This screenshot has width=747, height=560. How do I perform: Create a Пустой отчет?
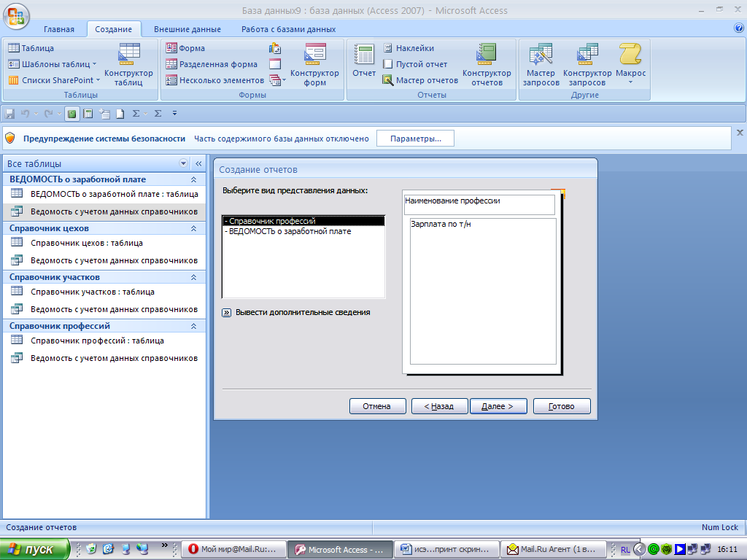tap(415, 64)
